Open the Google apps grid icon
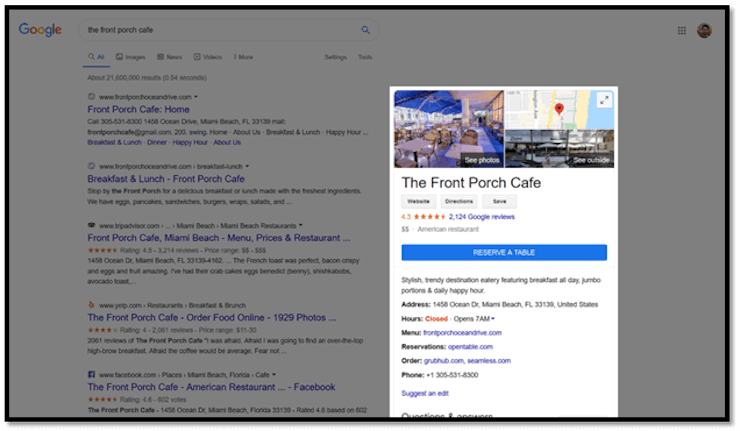The width and height of the screenshot is (740, 431). [681, 31]
